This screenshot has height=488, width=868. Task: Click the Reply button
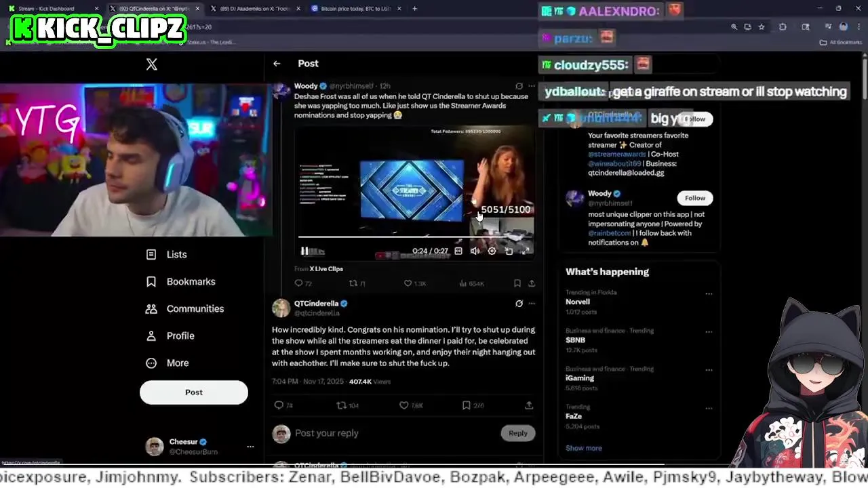(518, 433)
